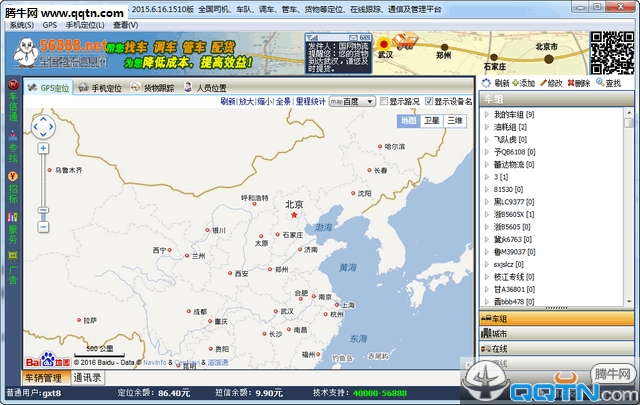Select the 81530 [0] group row
The image size is (640, 405).
508,189
